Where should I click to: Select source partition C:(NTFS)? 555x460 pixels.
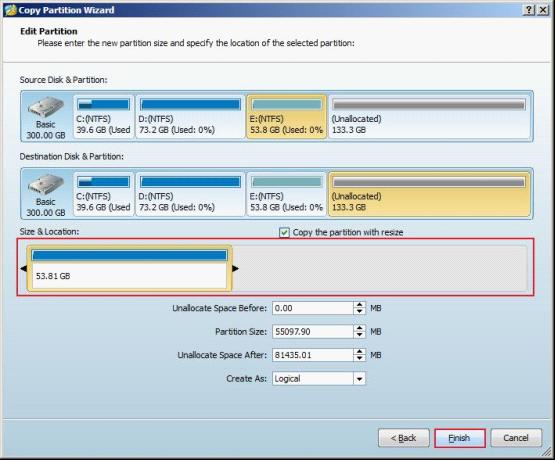(104, 116)
